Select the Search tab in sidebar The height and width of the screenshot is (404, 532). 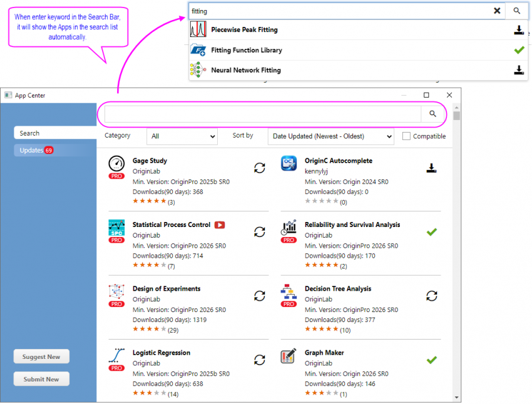pos(55,133)
